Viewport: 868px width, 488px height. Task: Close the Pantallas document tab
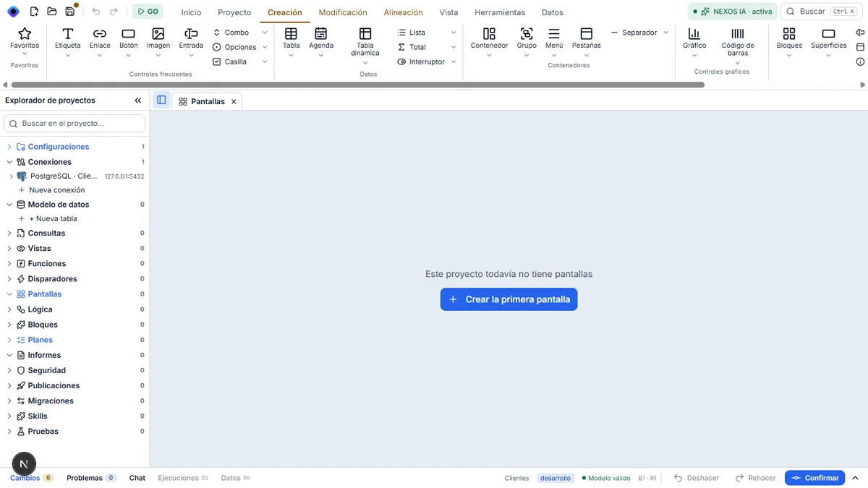tap(234, 102)
